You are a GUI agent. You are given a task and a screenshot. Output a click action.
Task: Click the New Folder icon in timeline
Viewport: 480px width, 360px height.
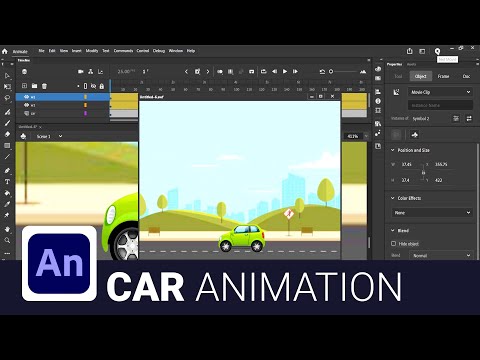click(x=34, y=86)
